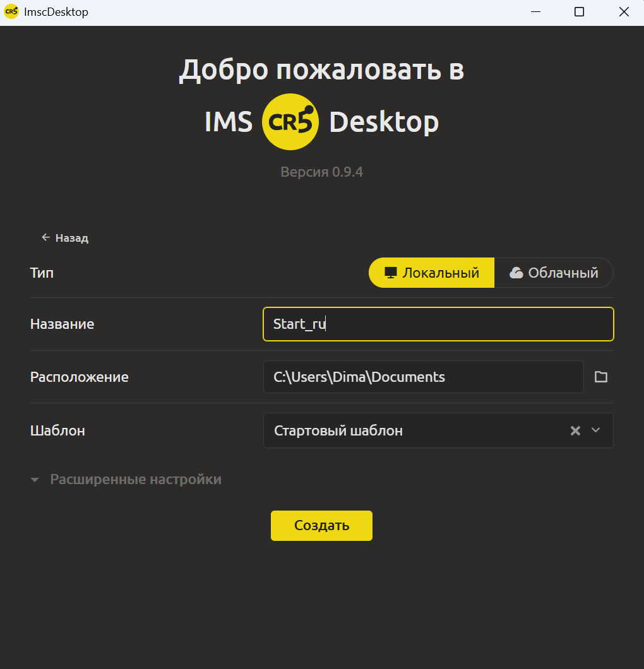Click the Расположение path field
The height and width of the screenshot is (669, 644).
[x=424, y=377]
